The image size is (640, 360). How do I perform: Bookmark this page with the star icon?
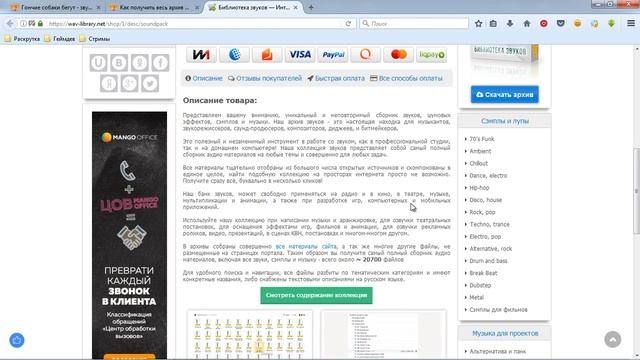click(x=478, y=24)
